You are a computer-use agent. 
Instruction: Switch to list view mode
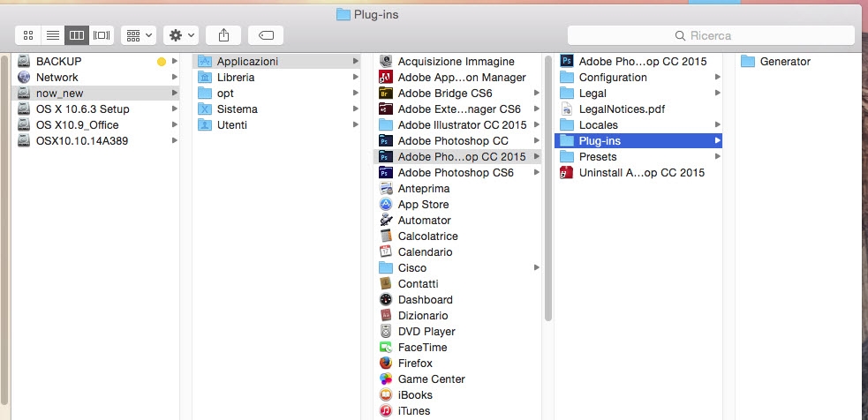(52, 34)
